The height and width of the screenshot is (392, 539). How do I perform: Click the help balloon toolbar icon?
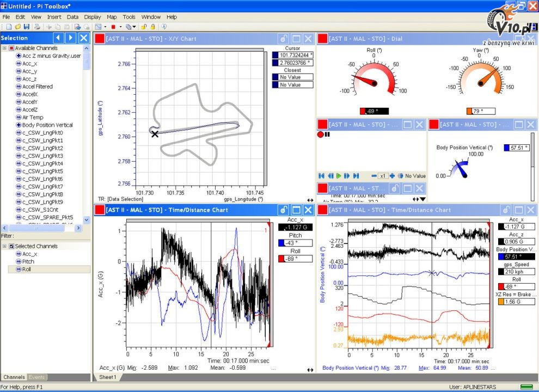click(164, 27)
